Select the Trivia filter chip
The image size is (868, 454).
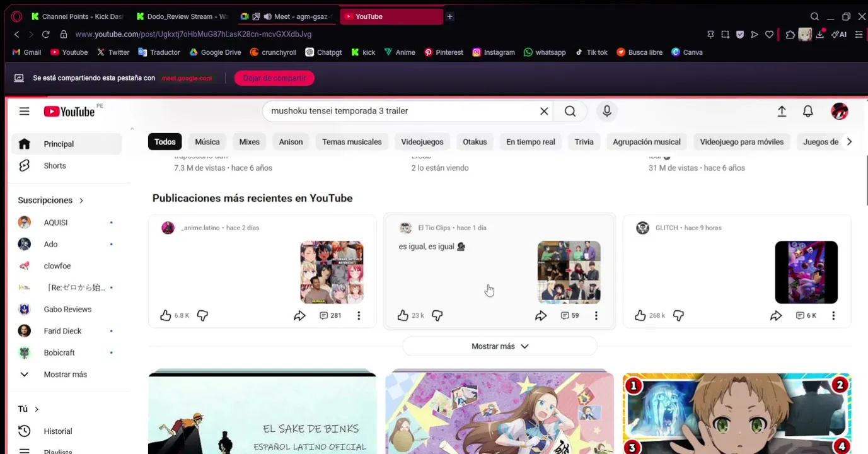pyautogui.click(x=584, y=142)
